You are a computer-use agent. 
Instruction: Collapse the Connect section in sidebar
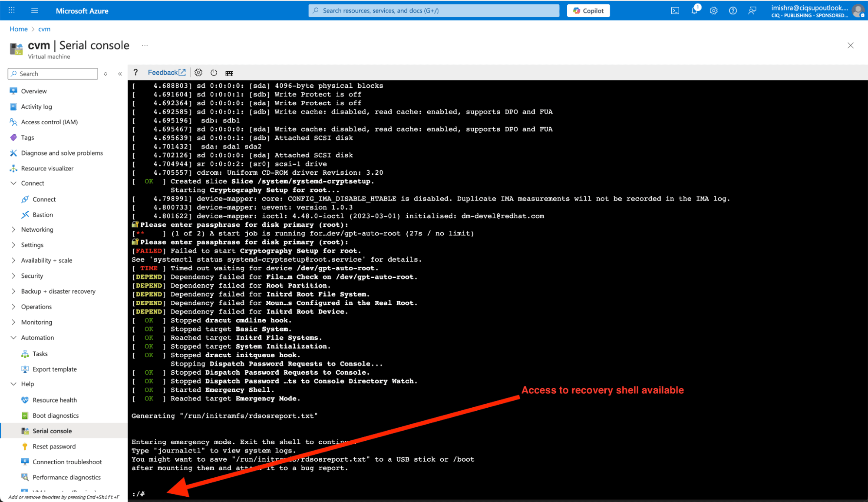click(x=13, y=183)
